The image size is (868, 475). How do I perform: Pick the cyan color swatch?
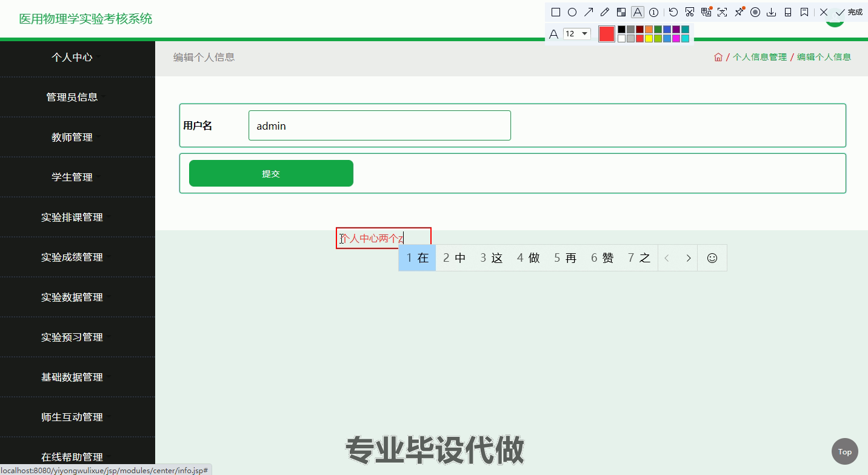685,39
